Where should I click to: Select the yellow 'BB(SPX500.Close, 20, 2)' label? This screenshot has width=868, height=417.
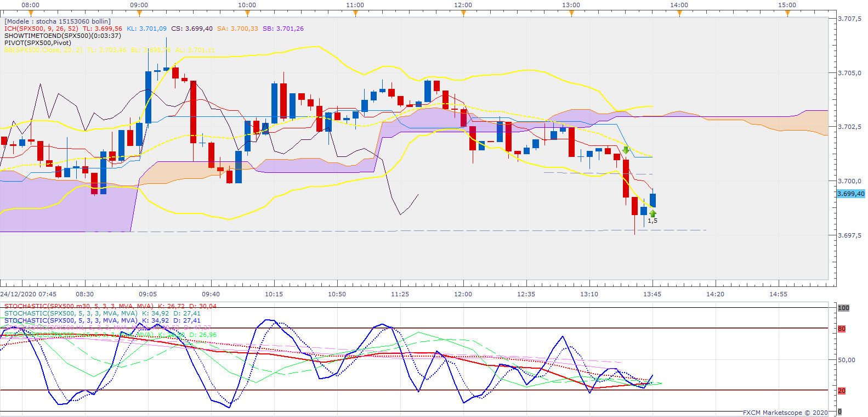(x=43, y=50)
